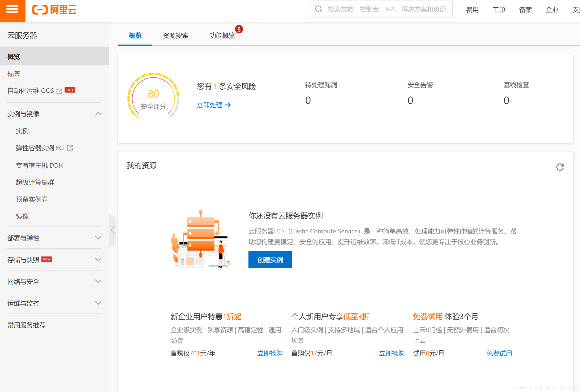The width and height of the screenshot is (580, 392).
Task: Expand the 运维与监控 section chevron
Action: tap(98, 303)
